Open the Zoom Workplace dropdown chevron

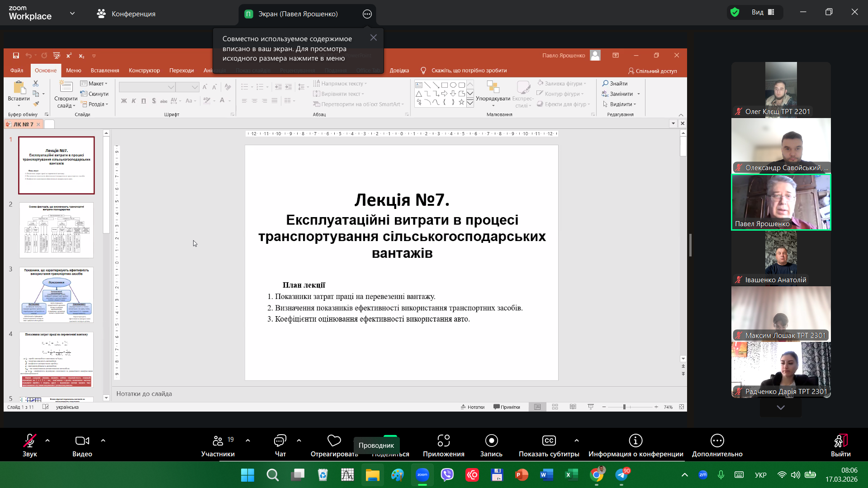(x=72, y=14)
